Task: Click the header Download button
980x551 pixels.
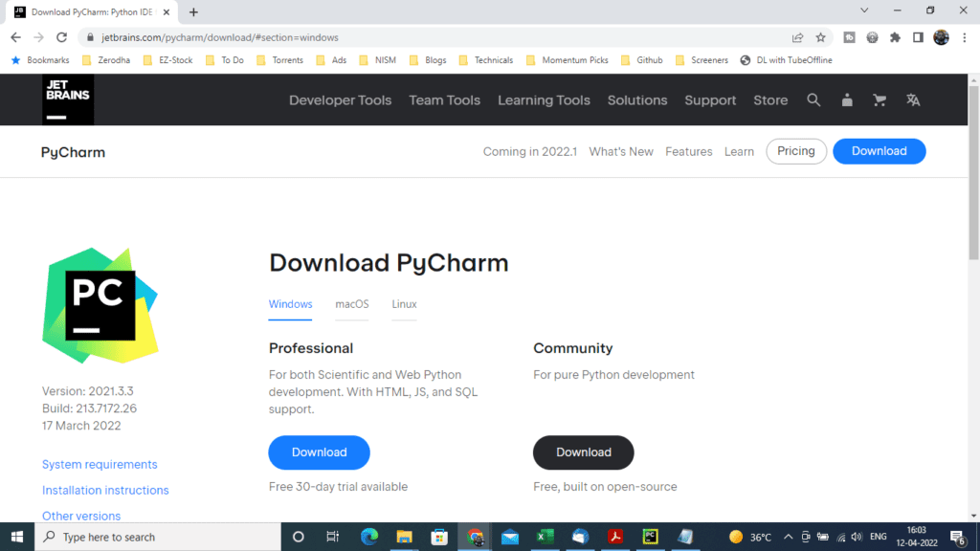Action: (879, 151)
